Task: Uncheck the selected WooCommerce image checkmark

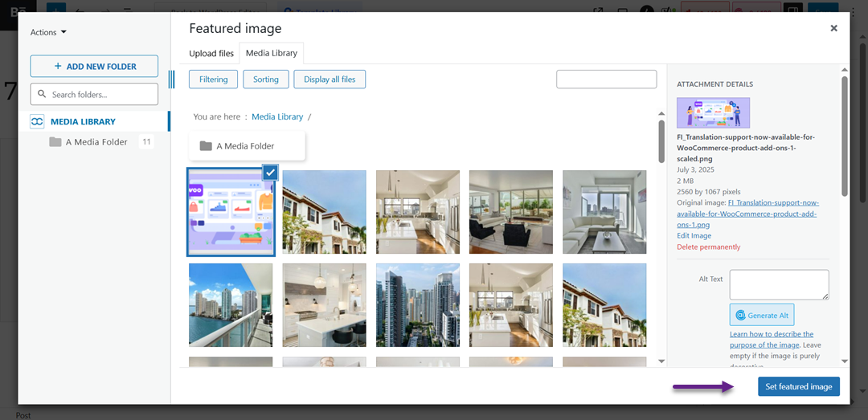Action: click(x=270, y=172)
